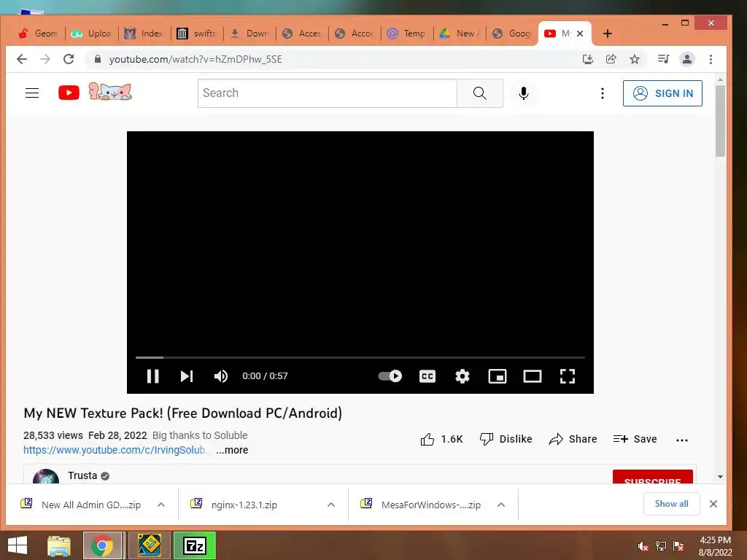Dislike the video
The image size is (747, 560).
click(506, 439)
